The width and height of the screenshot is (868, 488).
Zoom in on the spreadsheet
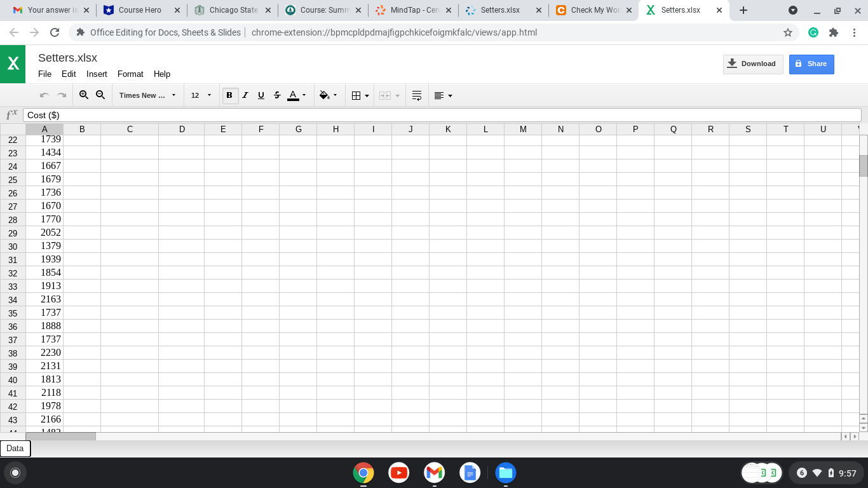[84, 95]
